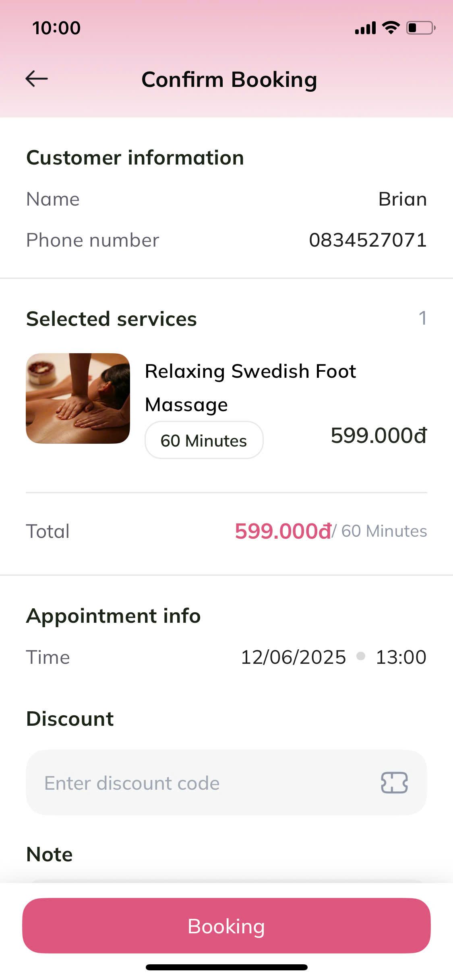Viewport: 453px width, 980px height.
Task: Tap the back arrow icon
Action: pos(37,79)
